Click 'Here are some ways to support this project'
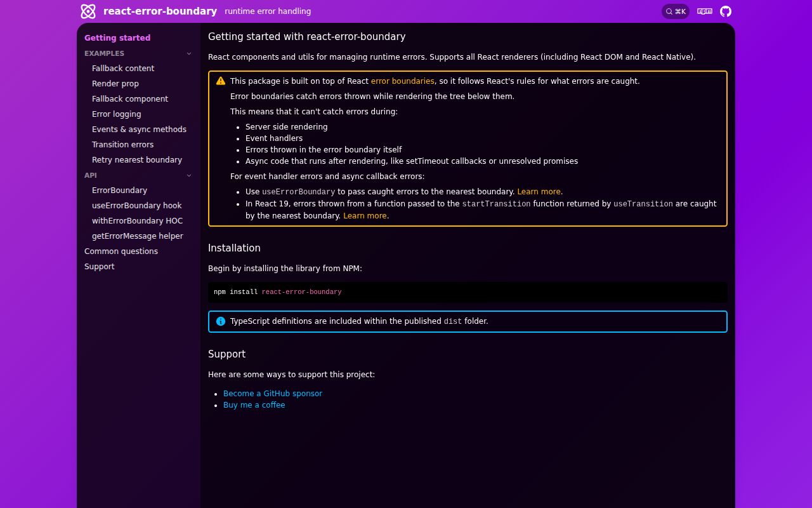This screenshot has width=812, height=508. pos(291,375)
